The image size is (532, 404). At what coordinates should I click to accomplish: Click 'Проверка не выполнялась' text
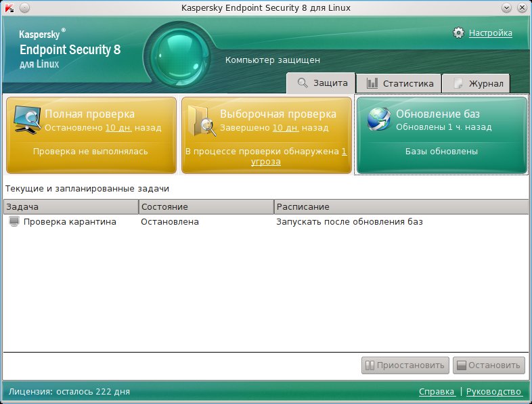pyautogui.click(x=90, y=152)
